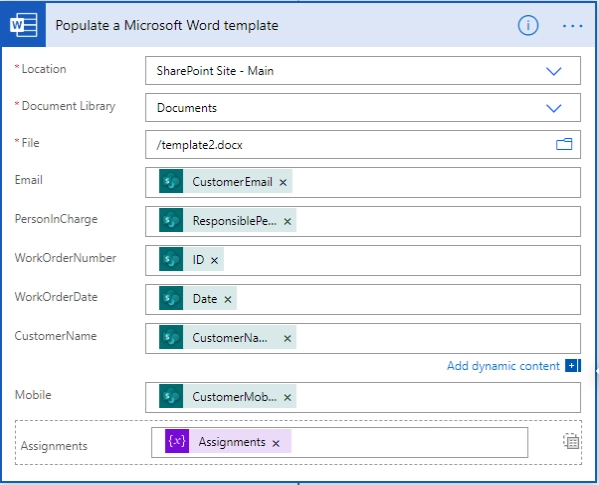Open the file picker folder icon
This screenshot has height=485, width=599.
pyautogui.click(x=564, y=144)
